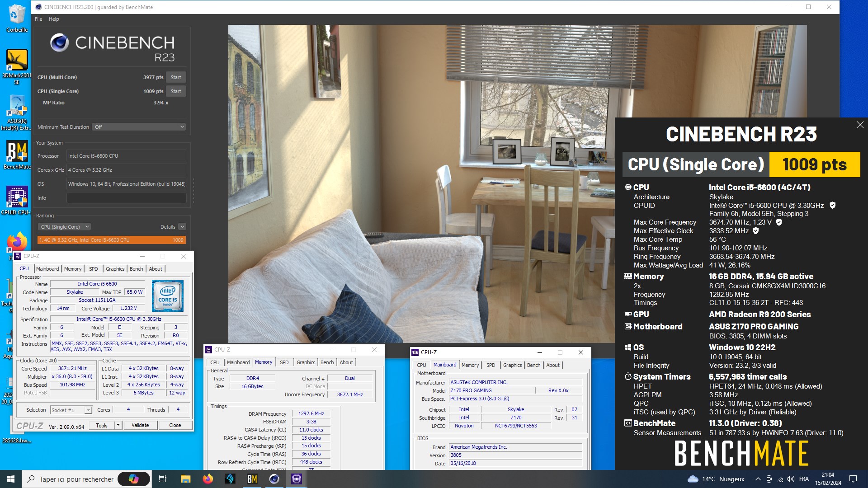Expand the Tools dropdown arrow in CPU-Z

click(118, 425)
